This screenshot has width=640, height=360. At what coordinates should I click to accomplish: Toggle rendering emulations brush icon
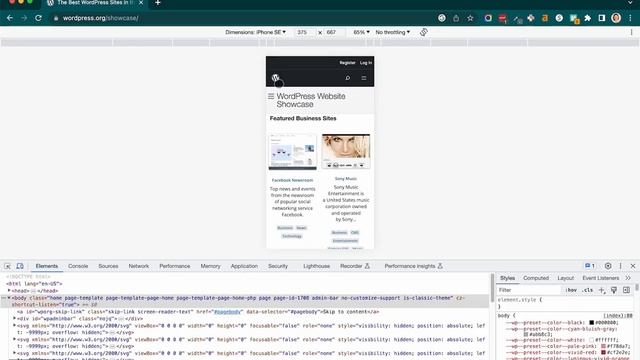(614, 290)
